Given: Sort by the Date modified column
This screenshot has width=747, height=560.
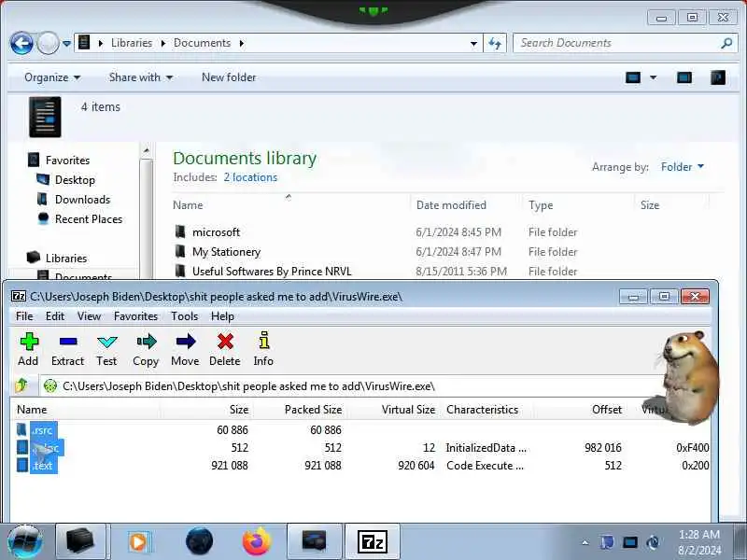Looking at the screenshot, I should pyautogui.click(x=451, y=205).
